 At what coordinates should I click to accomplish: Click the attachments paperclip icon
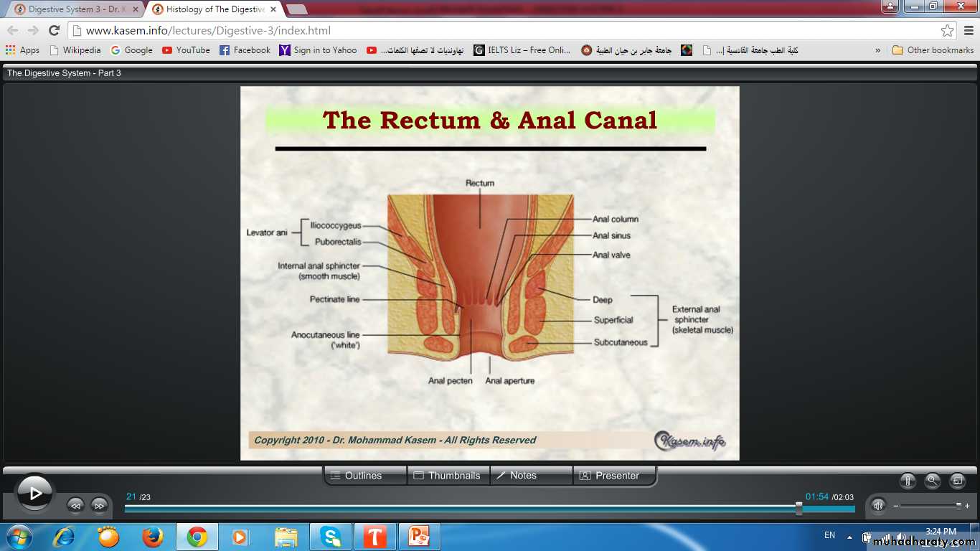[x=908, y=481]
